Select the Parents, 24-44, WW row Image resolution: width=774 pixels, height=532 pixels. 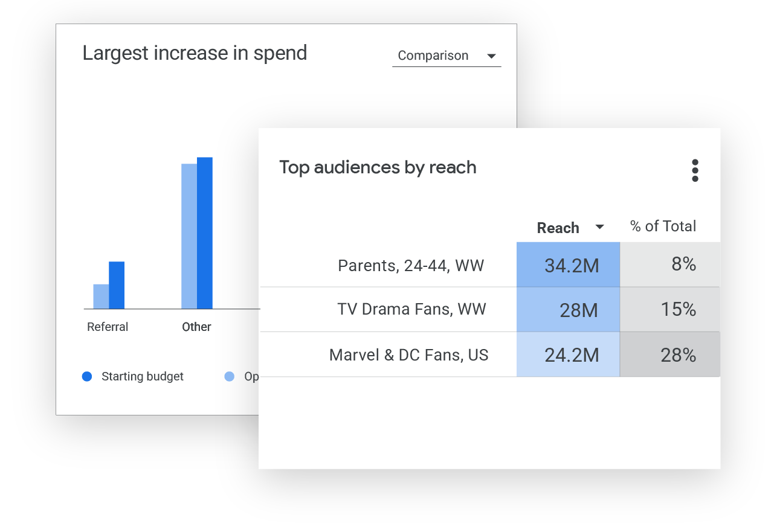(411, 266)
